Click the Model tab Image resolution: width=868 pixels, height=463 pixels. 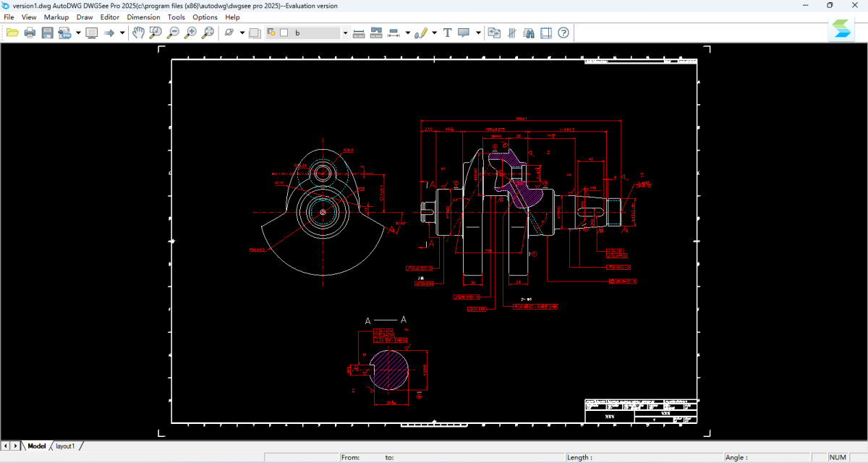(36, 446)
